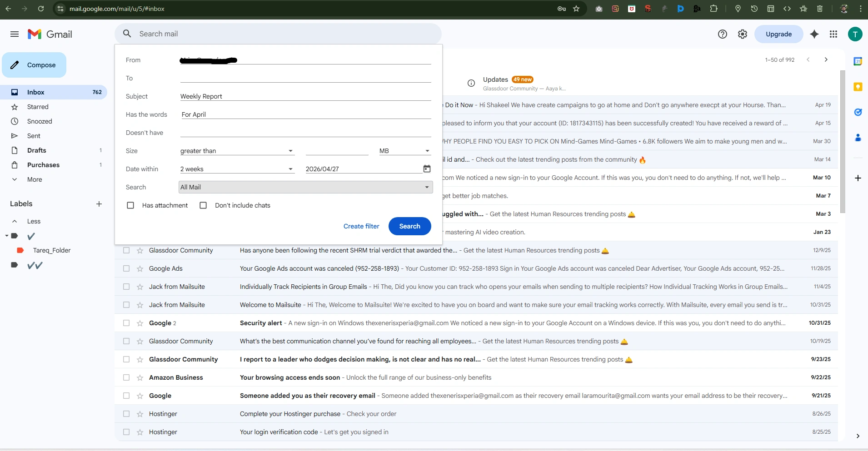The image size is (868, 451).
Task: Star the Amazon Business email
Action: (x=140, y=377)
